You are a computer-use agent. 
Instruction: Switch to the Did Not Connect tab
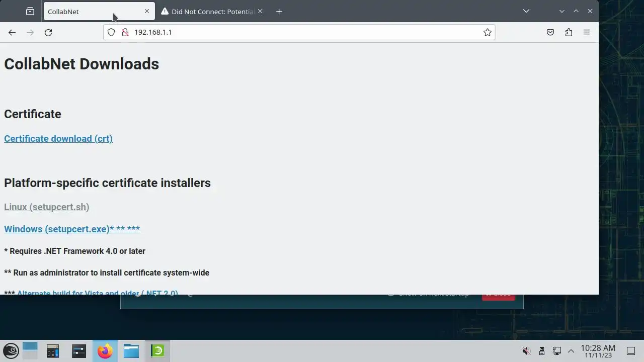213,11
